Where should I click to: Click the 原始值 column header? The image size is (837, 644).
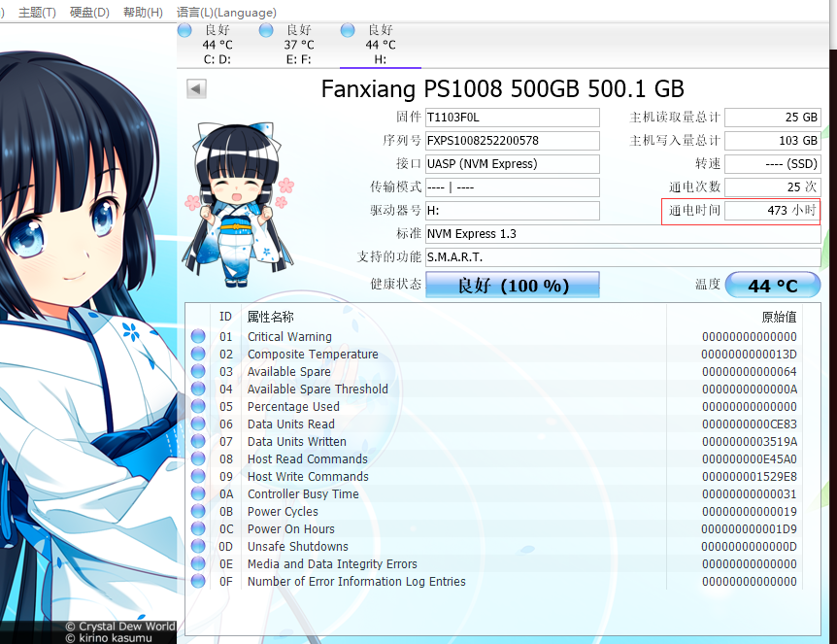point(779,317)
